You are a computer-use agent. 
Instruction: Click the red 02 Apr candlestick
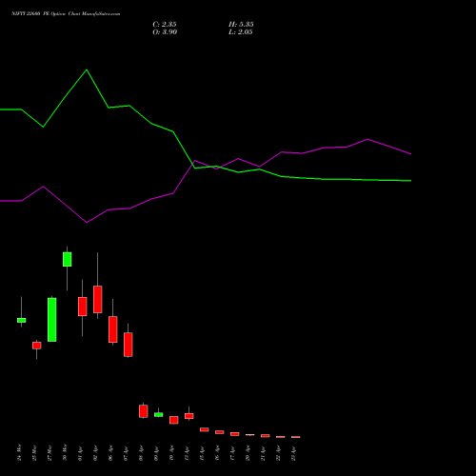point(98,299)
